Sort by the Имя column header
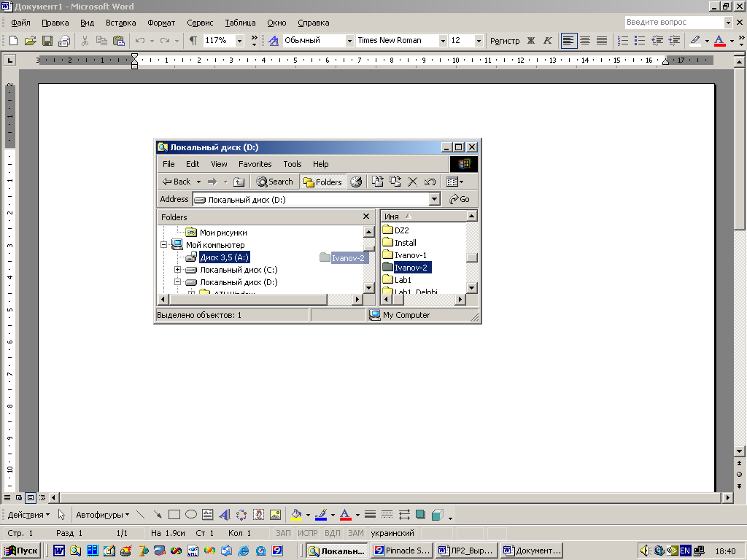 click(423, 216)
